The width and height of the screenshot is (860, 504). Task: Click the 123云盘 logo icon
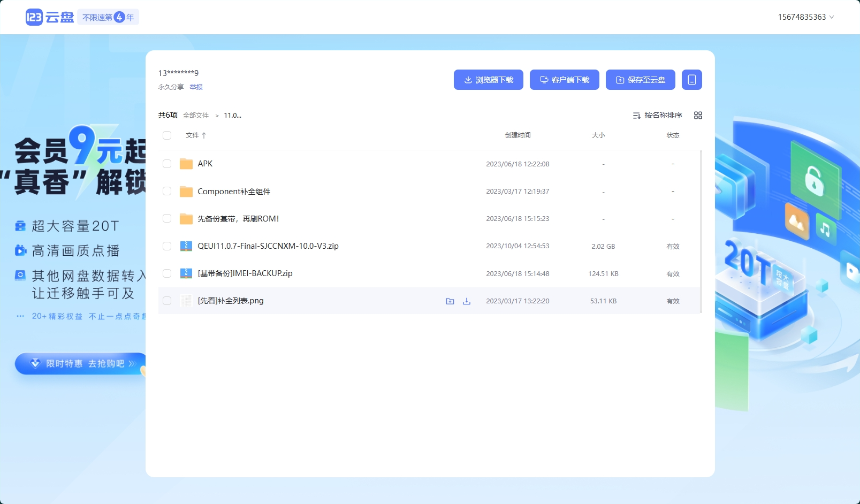(34, 17)
